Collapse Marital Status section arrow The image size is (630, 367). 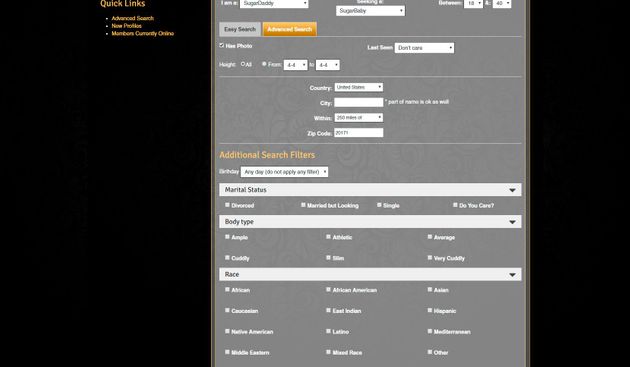(x=512, y=190)
